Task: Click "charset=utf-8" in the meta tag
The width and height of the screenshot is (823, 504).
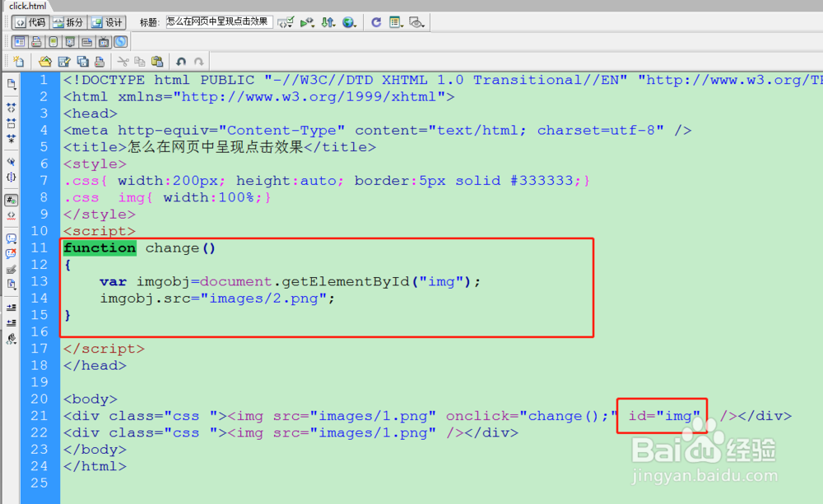Action: click(x=596, y=130)
